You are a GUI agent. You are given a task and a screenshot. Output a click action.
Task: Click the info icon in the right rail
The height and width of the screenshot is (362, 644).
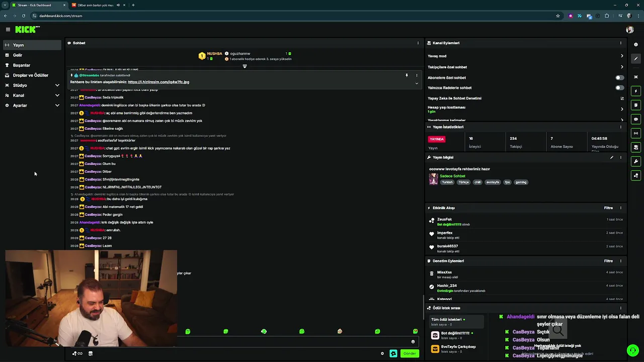636,45
